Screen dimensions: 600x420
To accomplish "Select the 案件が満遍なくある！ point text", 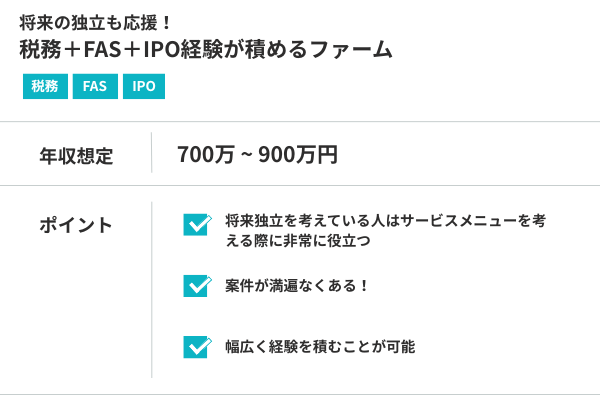I will (x=298, y=285).
